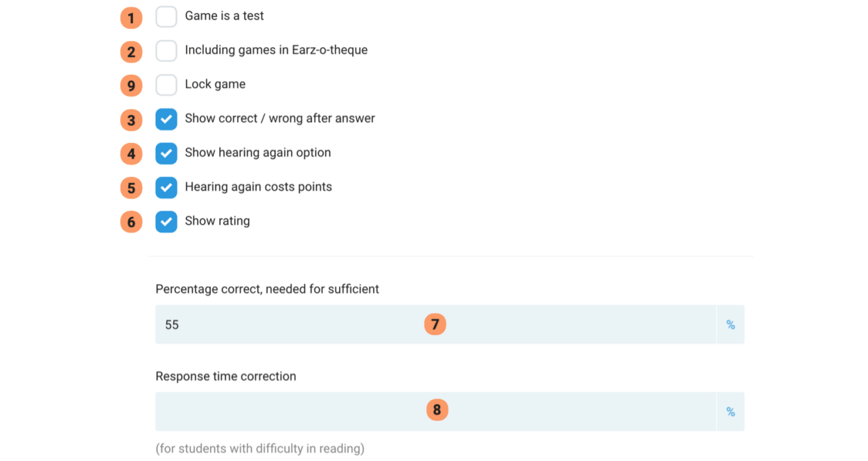Viewport: 868px width, 461px height.
Task: Click the orange marker numbered 2
Action: pos(131,52)
